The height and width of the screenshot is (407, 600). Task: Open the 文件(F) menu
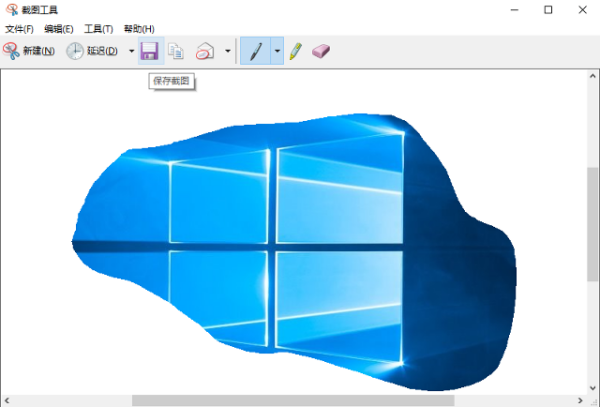19,29
